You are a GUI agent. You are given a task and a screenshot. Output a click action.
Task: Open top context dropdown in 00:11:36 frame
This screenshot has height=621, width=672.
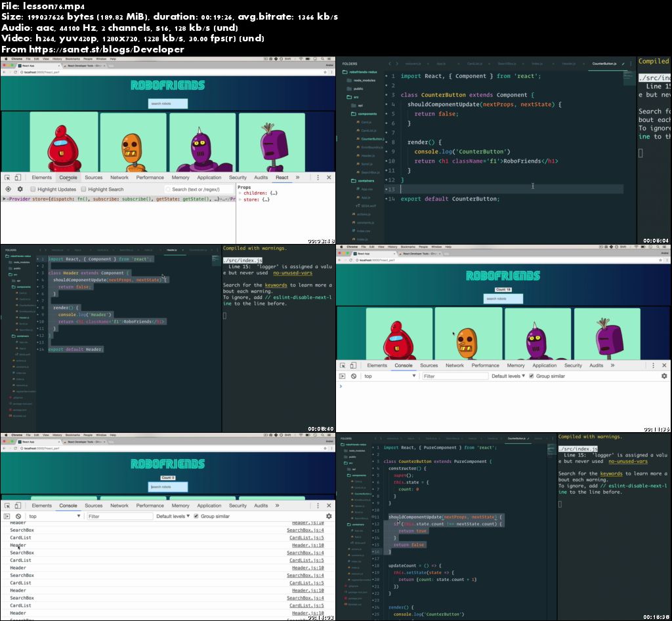pyautogui.click(x=390, y=376)
